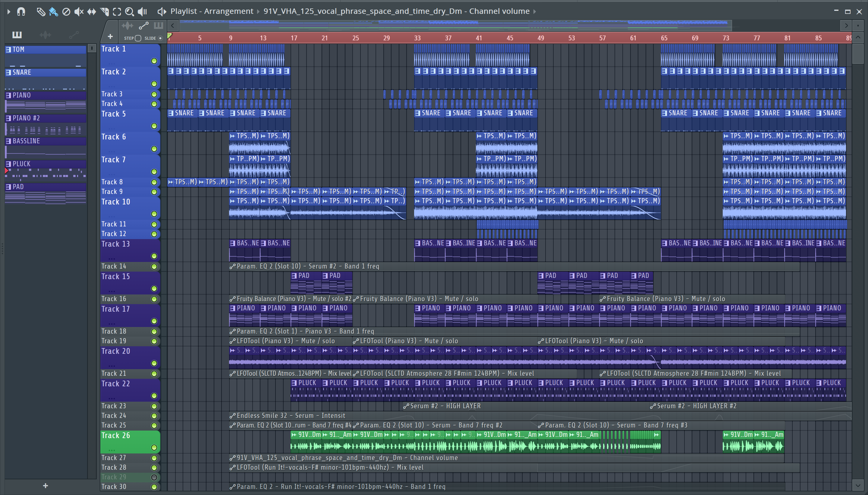The image size is (868, 495).
Task: Mute Track 26 with its green light
Action: point(154,447)
